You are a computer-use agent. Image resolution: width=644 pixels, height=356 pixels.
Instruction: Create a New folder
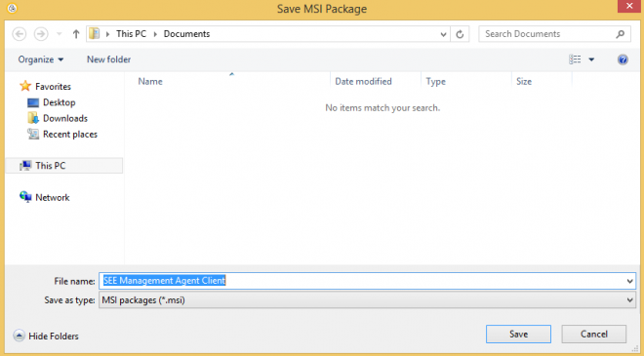109,59
